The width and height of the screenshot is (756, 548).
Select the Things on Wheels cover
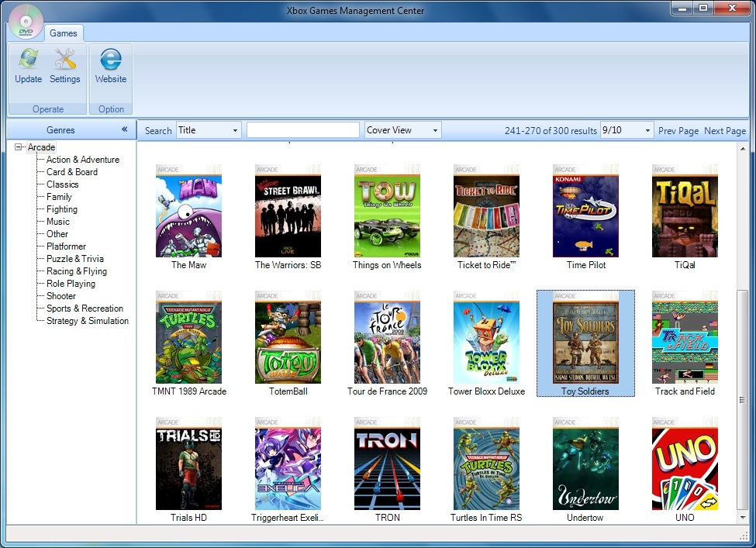click(387, 211)
